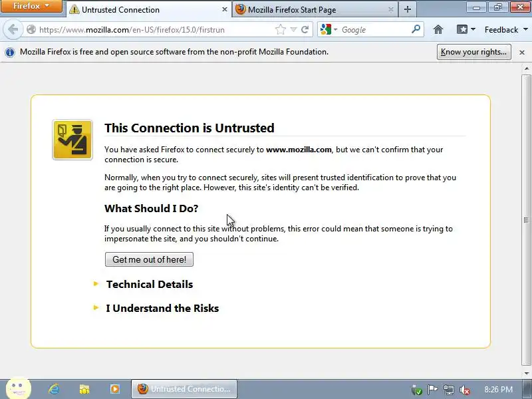Open the Feedback dropdown menu
Viewport: 532px width, 399px height.
point(506,29)
